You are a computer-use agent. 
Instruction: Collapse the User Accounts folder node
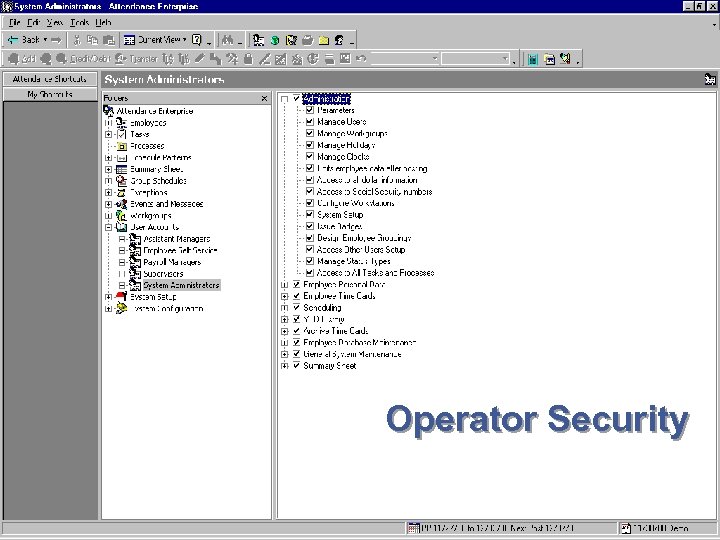point(108,227)
